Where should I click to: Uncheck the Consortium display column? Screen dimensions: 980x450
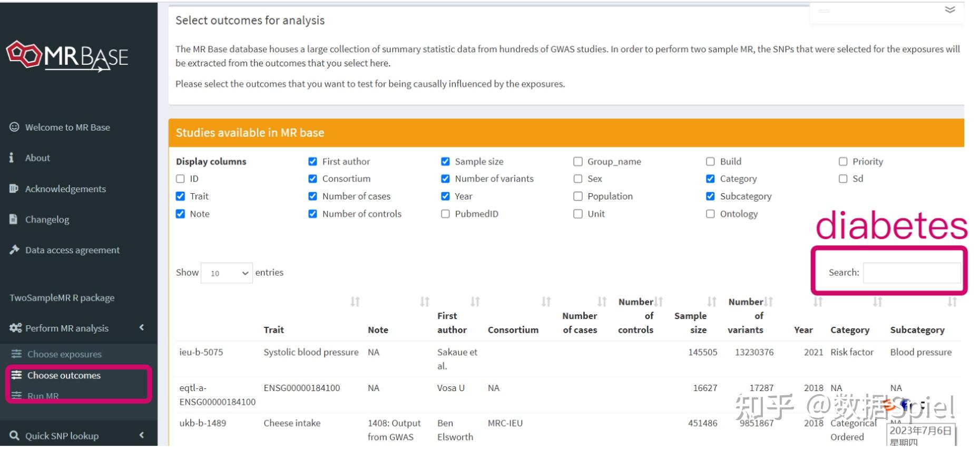tap(312, 179)
